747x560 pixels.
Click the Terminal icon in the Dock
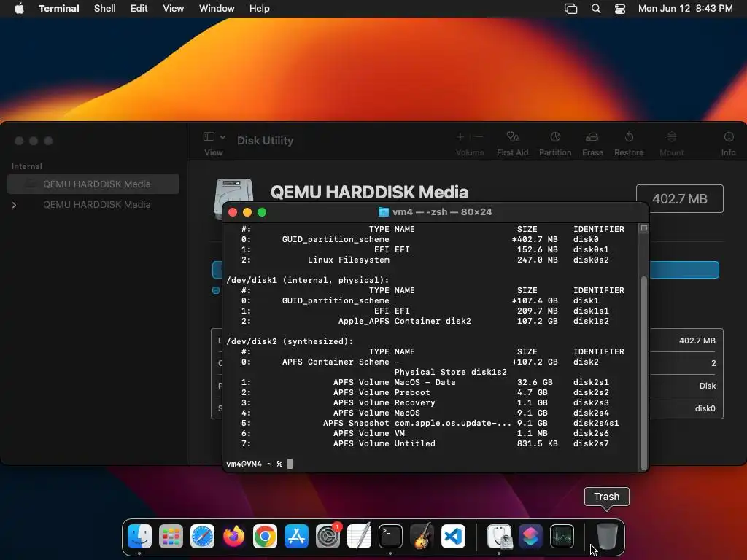point(390,536)
